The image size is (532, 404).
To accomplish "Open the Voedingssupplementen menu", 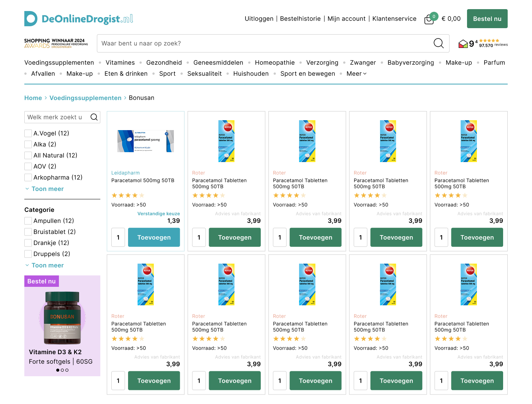I will pos(59,62).
